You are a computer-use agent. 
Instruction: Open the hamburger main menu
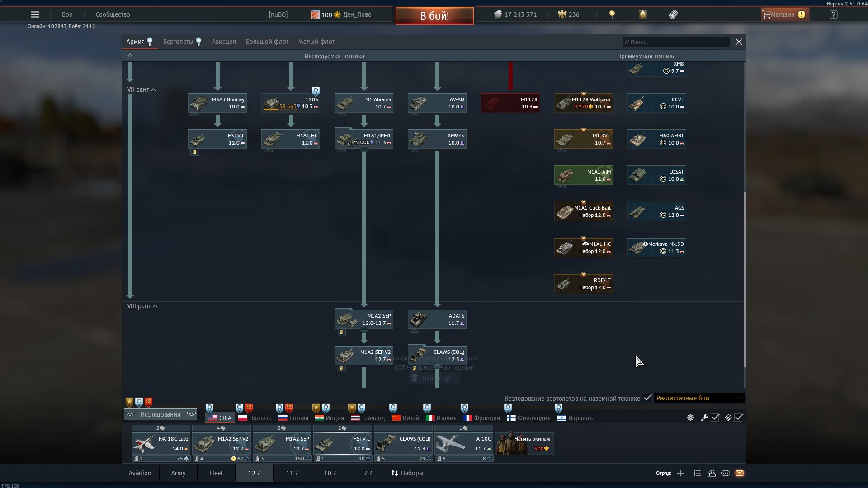pyautogui.click(x=35, y=14)
